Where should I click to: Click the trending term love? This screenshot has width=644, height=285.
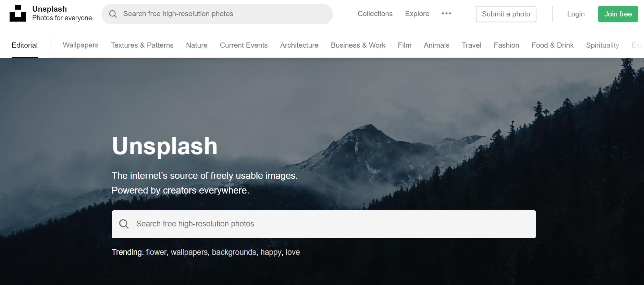click(293, 252)
